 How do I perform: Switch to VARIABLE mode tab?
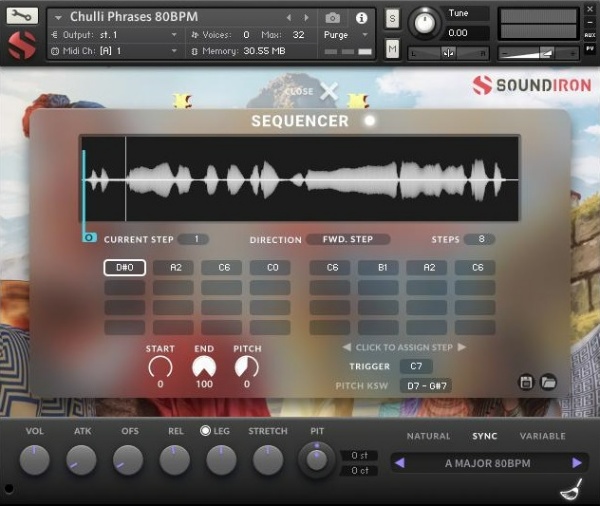tap(542, 436)
